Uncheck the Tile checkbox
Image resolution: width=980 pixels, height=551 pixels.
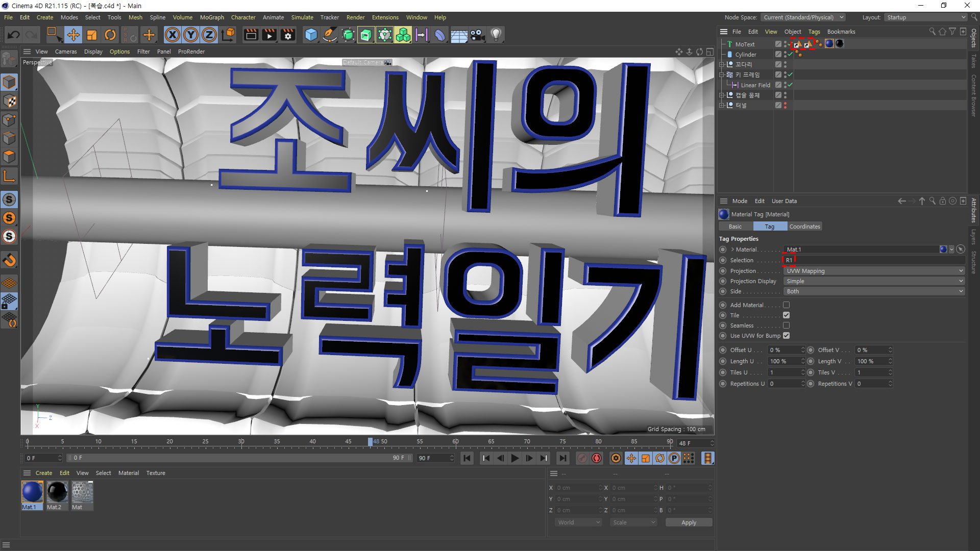click(786, 315)
